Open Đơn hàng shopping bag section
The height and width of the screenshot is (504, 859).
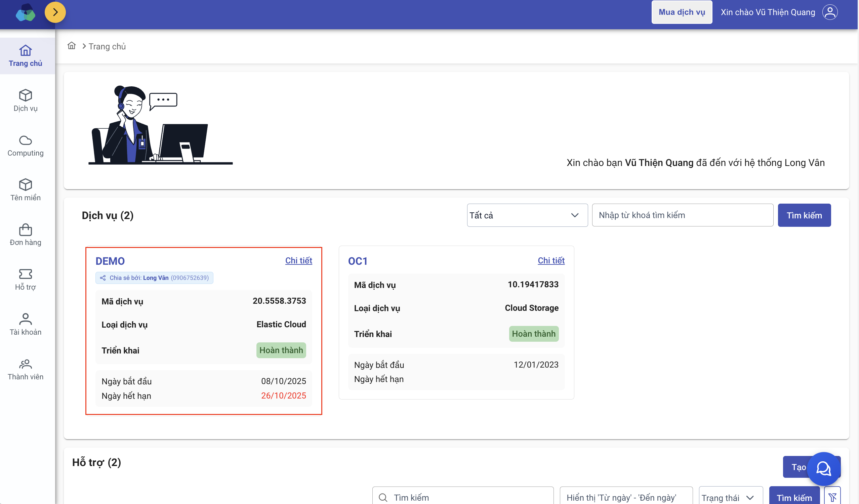click(26, 235)
